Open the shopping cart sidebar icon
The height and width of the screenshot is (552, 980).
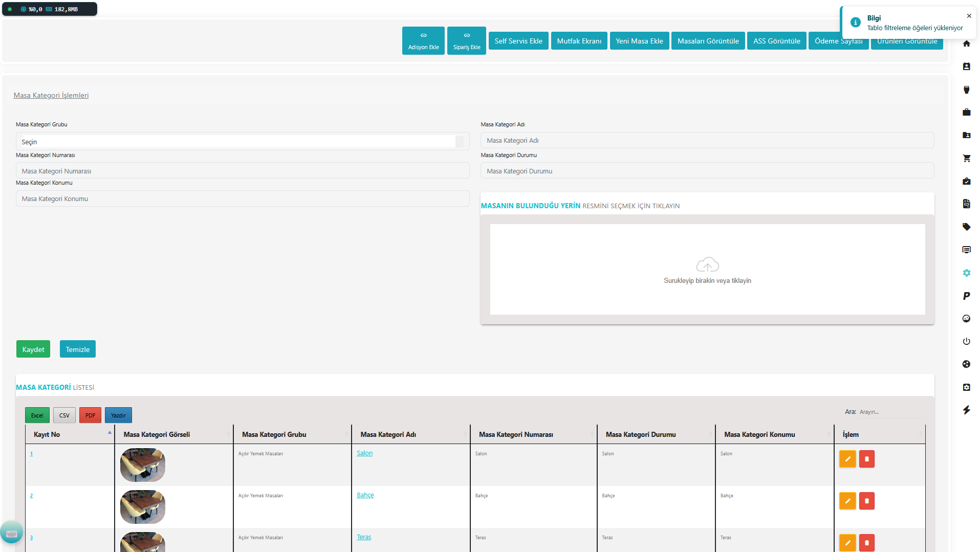coord(966,158)
